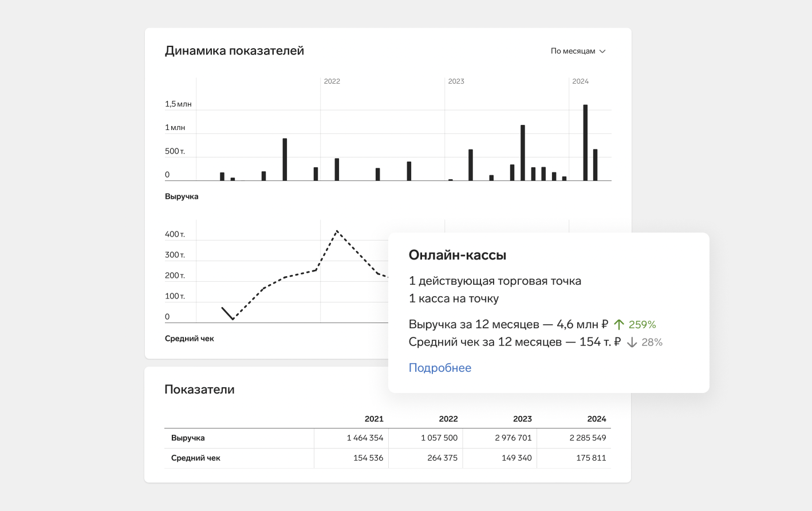Click the cell value 149 340
Viewport: 812px width, 511px height.
(x=517, y=458)
